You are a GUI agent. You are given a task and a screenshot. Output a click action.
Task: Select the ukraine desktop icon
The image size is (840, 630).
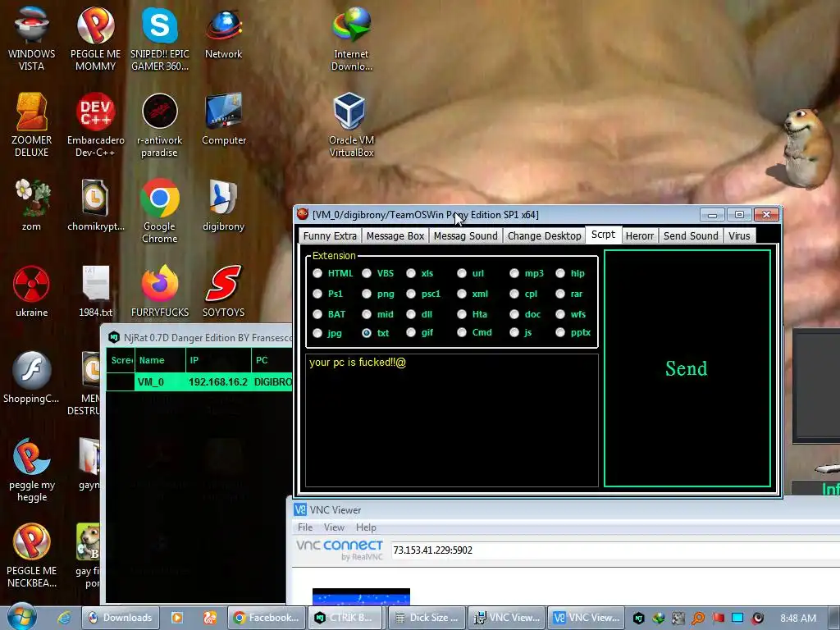(x=32, y=291)
